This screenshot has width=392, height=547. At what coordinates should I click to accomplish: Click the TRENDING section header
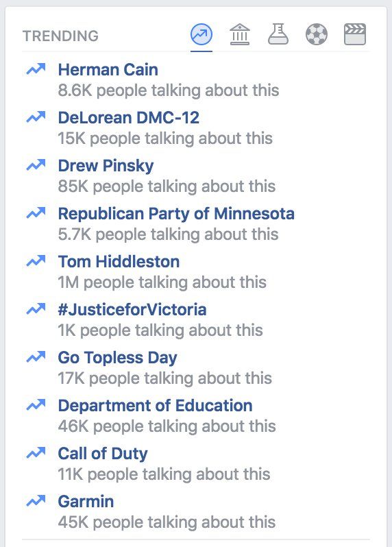click(61, 36)
